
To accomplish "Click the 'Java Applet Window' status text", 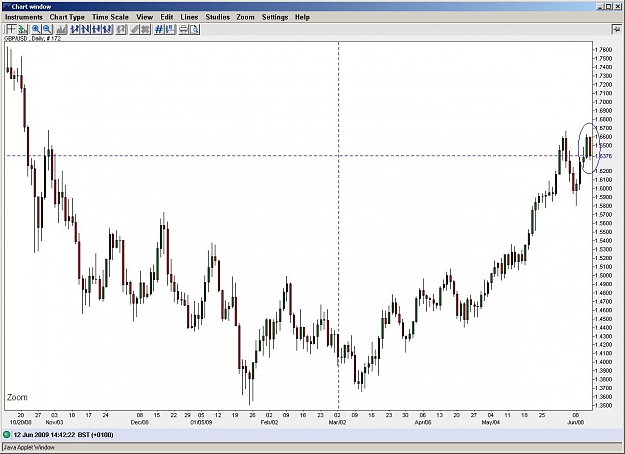I will [29, 447].
